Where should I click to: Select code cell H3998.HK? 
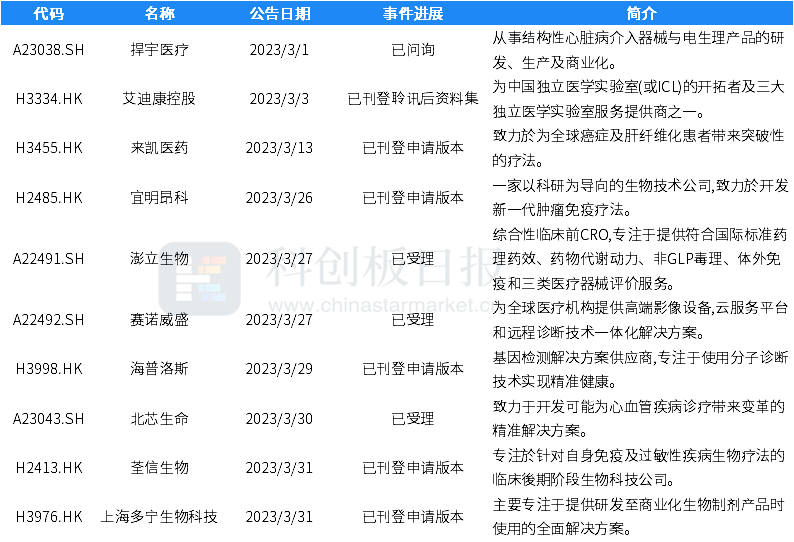tap(49, 369)
